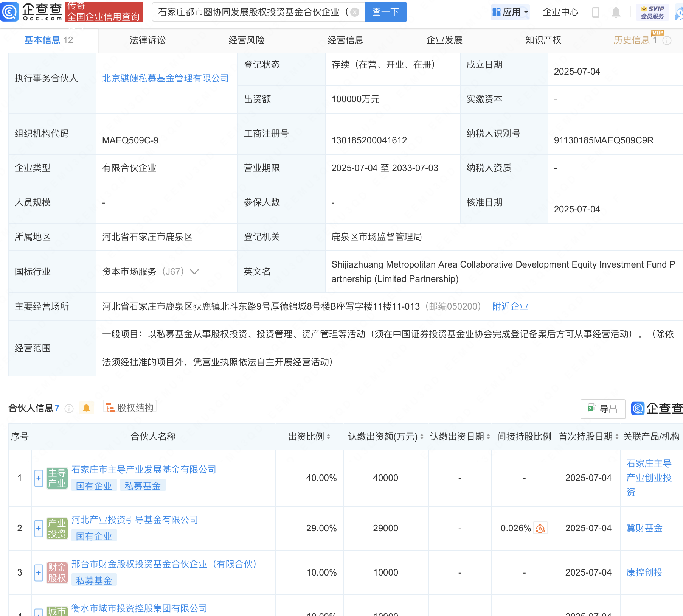This screenshot has width=683, height=616.
Task: Click the indirect holding chart icon near 0.026%
Action: [540, 528]
